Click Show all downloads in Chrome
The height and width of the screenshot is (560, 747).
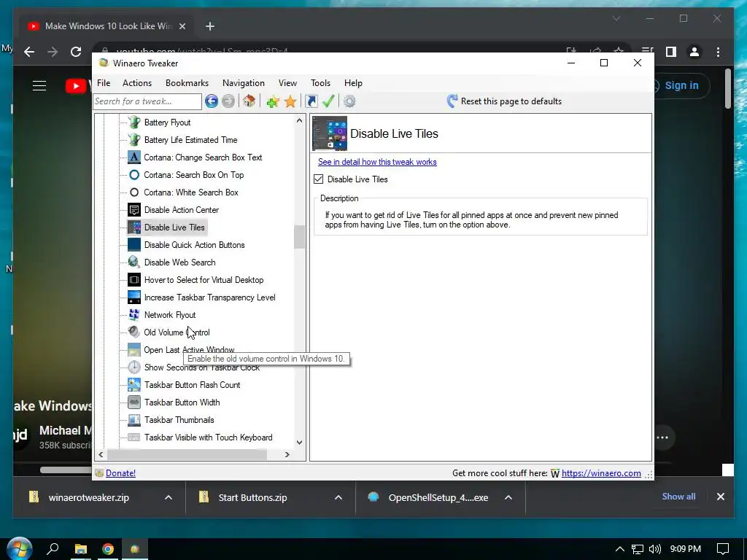tap(678, 497)
